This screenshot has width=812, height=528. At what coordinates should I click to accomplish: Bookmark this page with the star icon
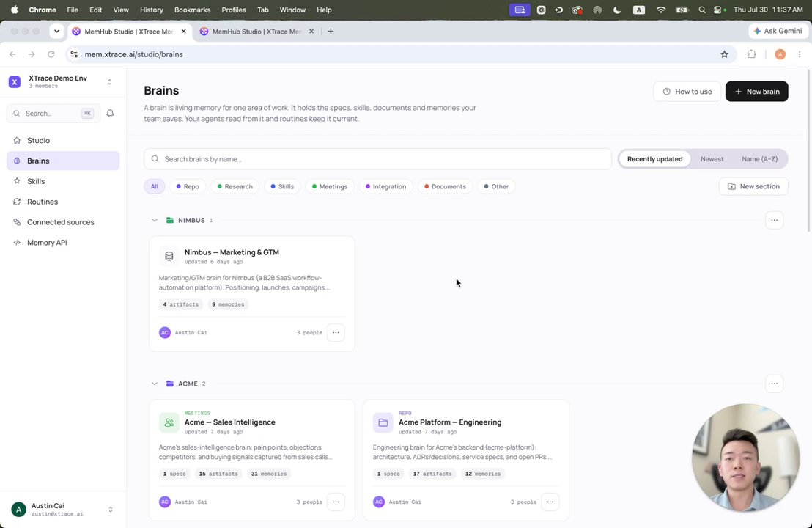(x=724, y=54)
